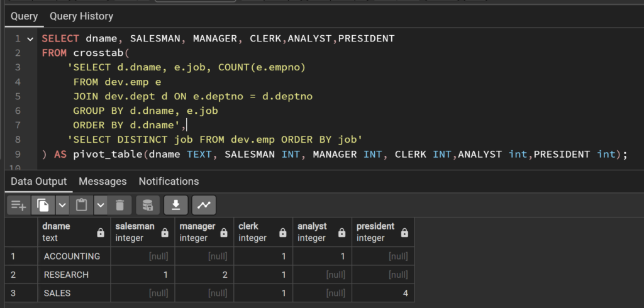Click the SALES cell in dname column
The width and height of the screenshot is (644, 308).
coord(74,293)
